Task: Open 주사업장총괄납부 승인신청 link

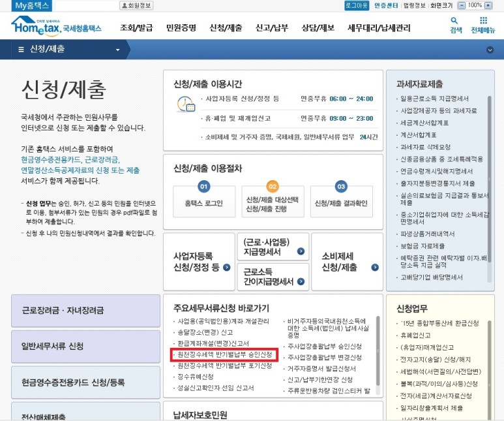Action: [325, 347]
